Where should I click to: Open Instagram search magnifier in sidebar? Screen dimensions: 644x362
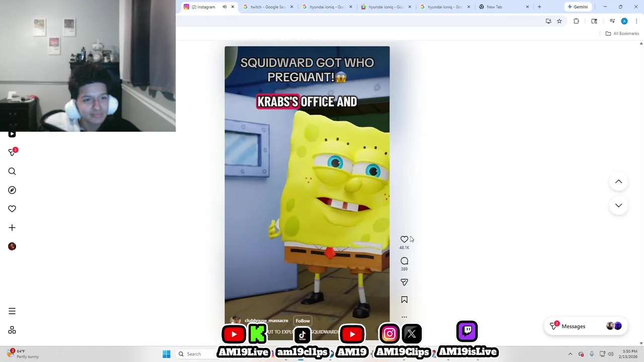click(x=12, y=171)
